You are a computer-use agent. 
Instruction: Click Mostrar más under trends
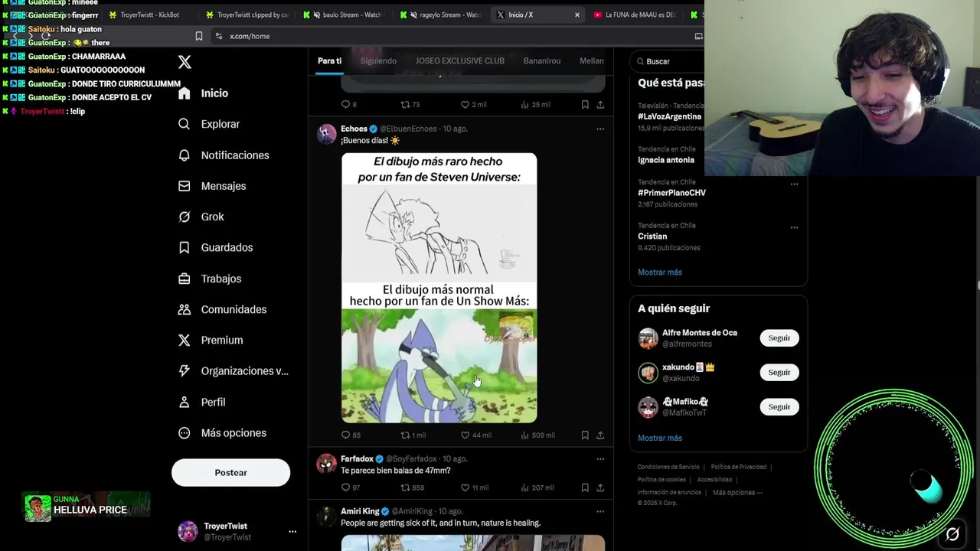click(x=660, y=272)
